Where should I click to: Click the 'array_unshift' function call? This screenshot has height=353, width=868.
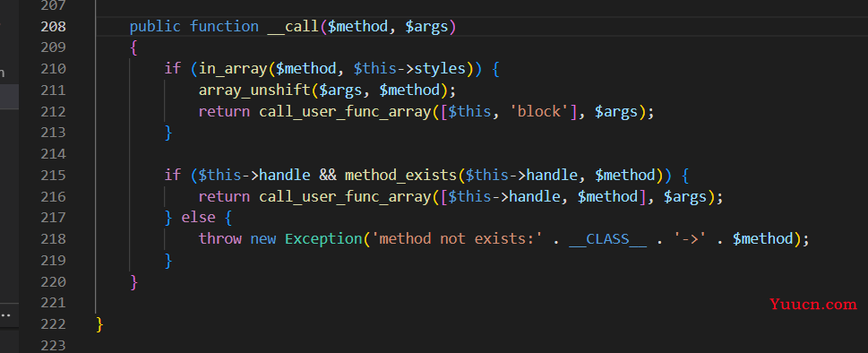(254, 90)
